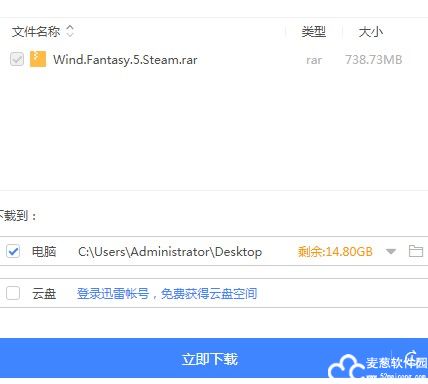Image resolution: width=428 pixels, height=384 pixels.
Task: Click the 电脑 label
Action: click(x=44, y=251)
